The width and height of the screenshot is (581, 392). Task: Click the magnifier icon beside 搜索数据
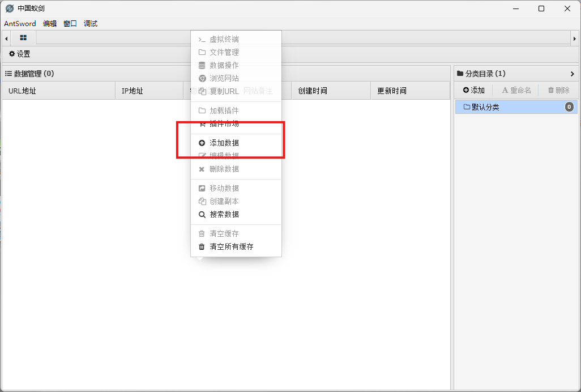202,215
